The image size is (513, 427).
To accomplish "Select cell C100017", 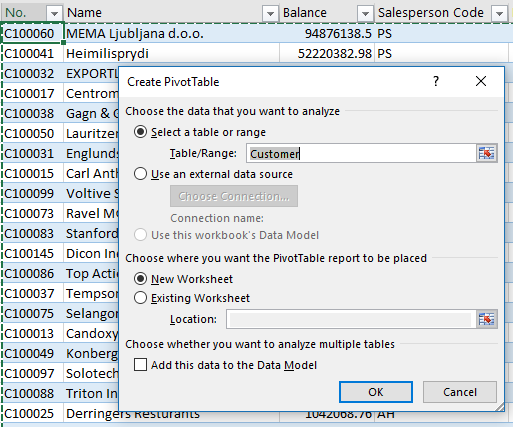I will click(x=33, y=93).
